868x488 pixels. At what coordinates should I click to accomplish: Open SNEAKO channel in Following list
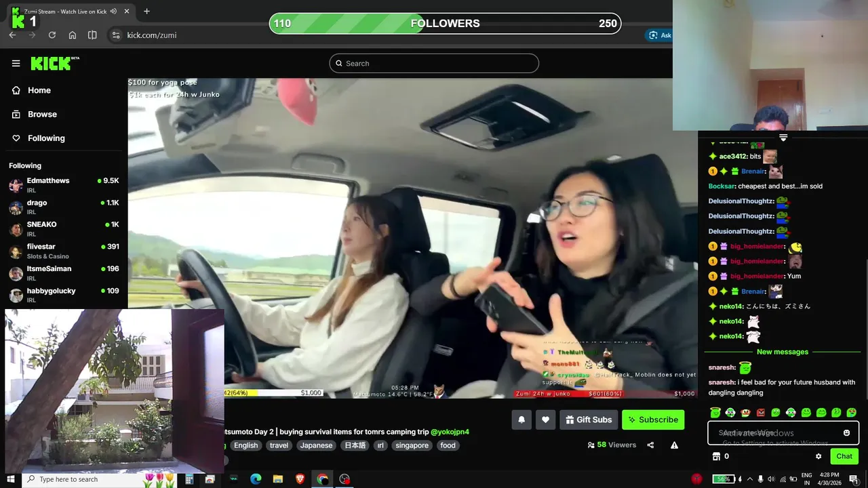tap(64, 228)
